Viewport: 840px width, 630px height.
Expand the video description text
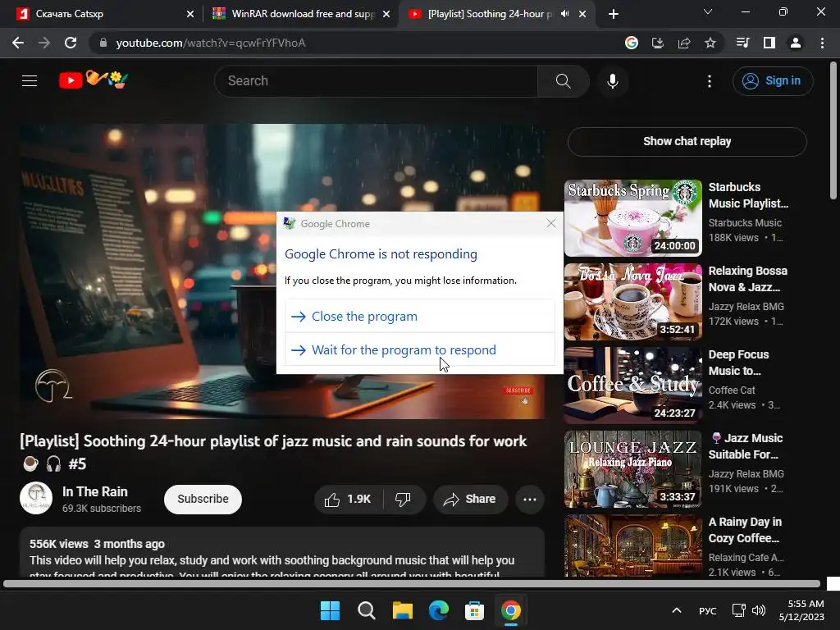[x=282, y=552]
